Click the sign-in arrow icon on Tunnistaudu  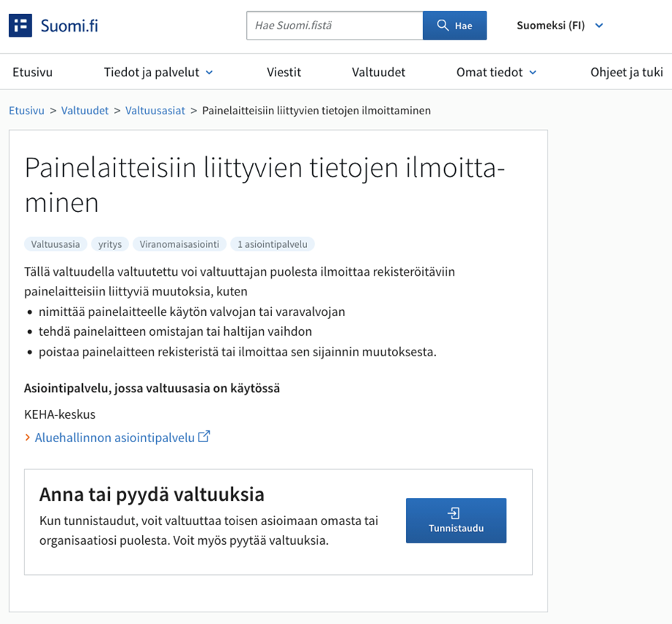pyautogui.click(x=454, y=512)
